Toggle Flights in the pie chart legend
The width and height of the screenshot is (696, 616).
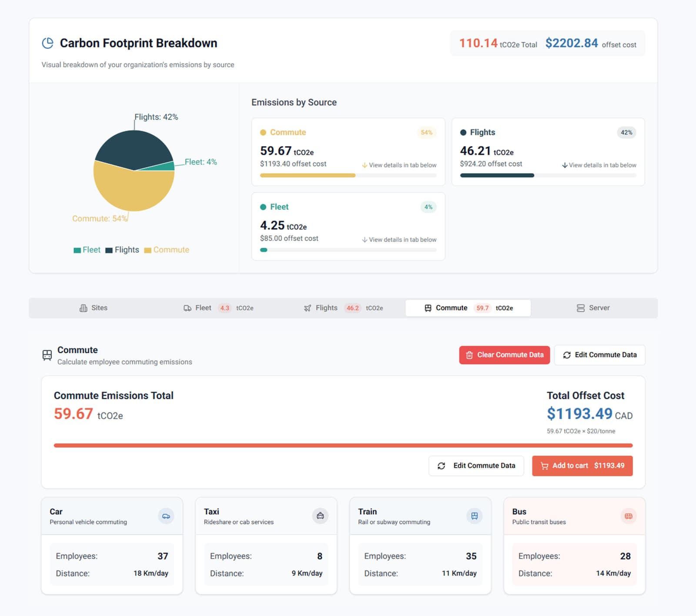coord(122,250)
